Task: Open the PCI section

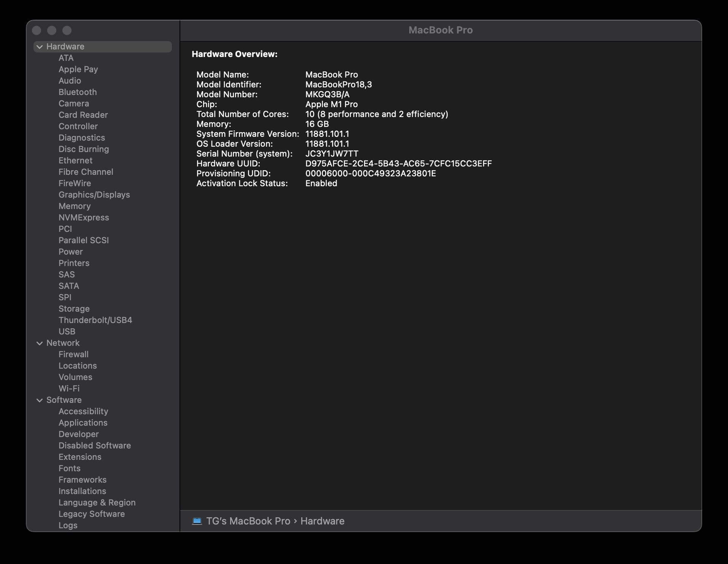Action: coord(65,229)
